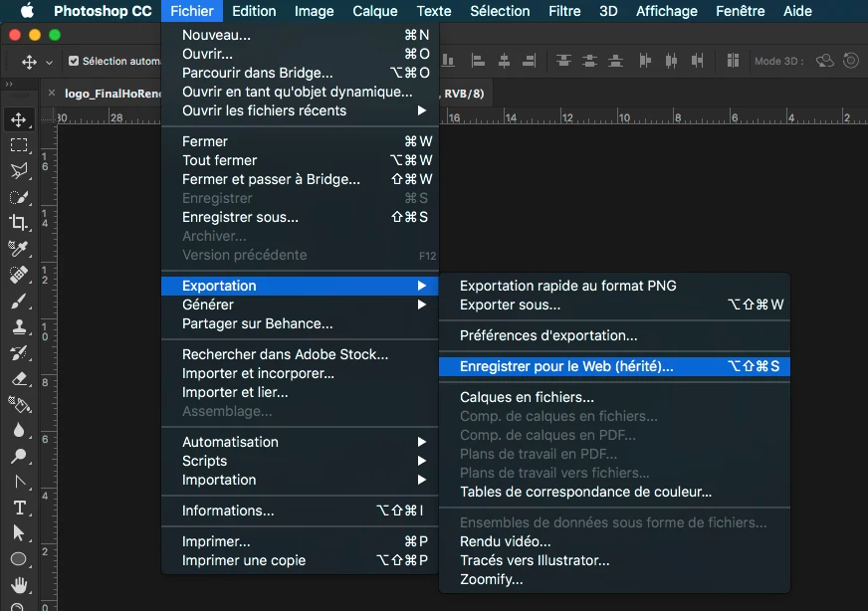
Task: Expand the Importation submenu
Action: coord(422,480)
